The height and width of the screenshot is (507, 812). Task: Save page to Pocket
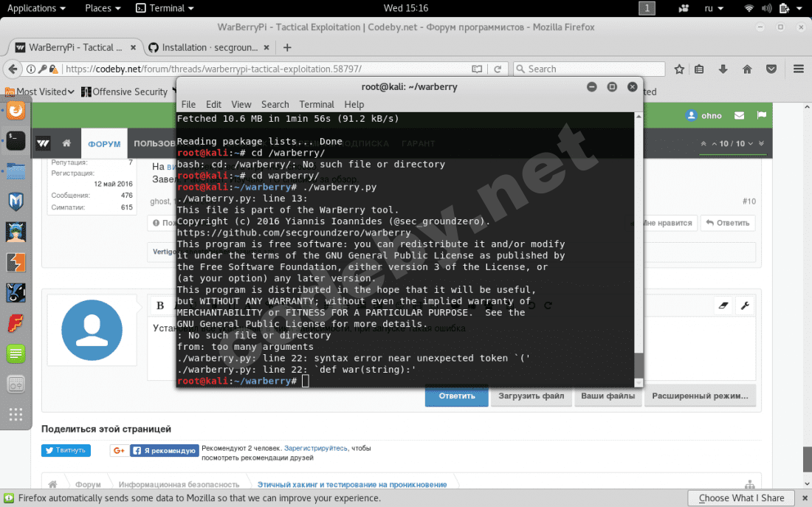pyautogui.click(x=771, y=69)
